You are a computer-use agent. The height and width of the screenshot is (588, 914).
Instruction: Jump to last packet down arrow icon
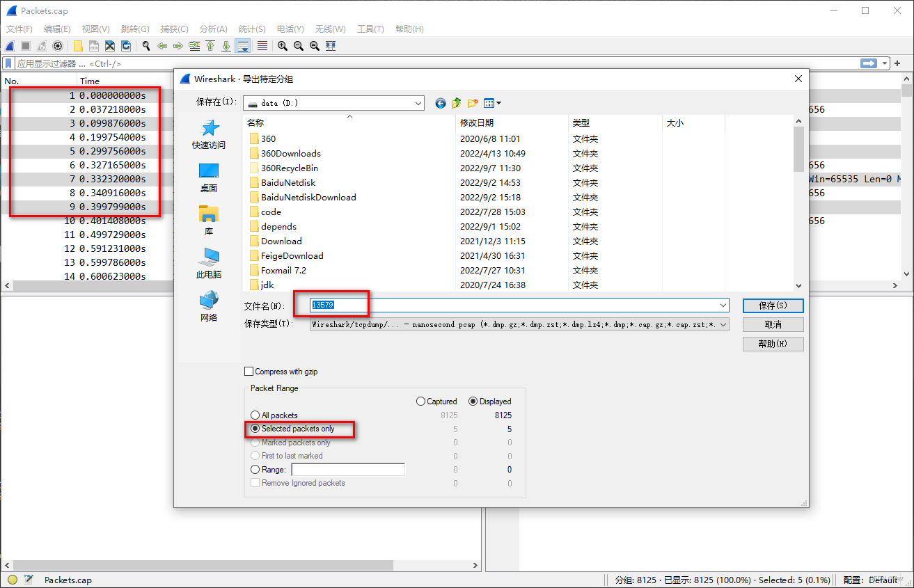tap(226, 46)
